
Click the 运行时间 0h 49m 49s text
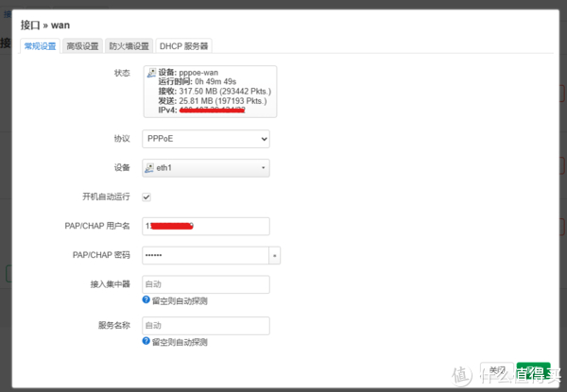[198, 81]
